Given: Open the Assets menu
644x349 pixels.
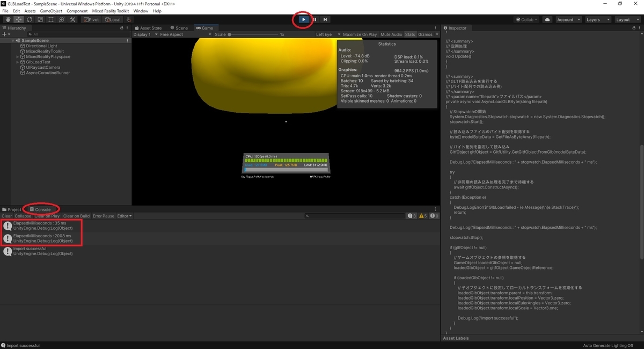Looking at the screenshot, I should coord(30,11).
